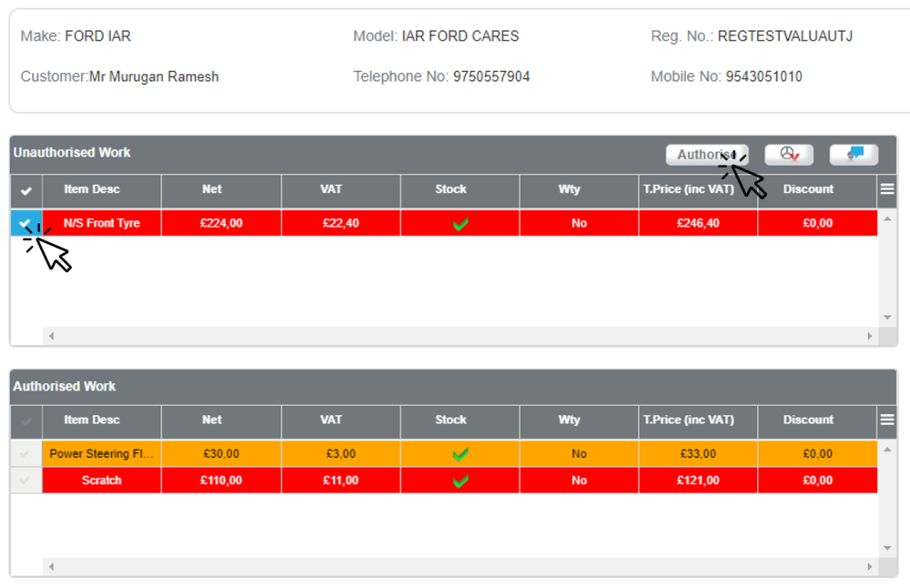Select the Scratch item description cell
The width and height of the screenshot is (910, 588).
point(101,481)
